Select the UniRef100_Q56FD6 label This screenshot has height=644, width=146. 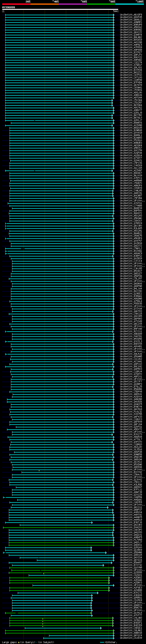131,276
